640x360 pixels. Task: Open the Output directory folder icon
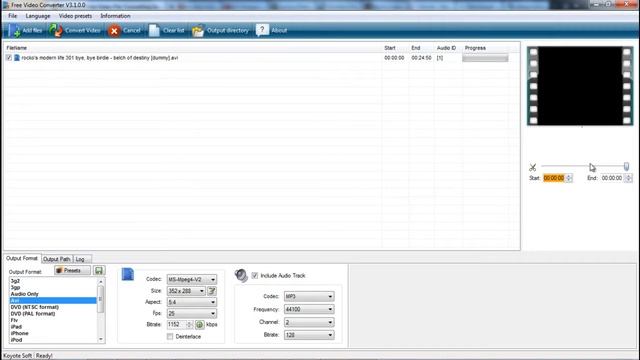point(198,31)
